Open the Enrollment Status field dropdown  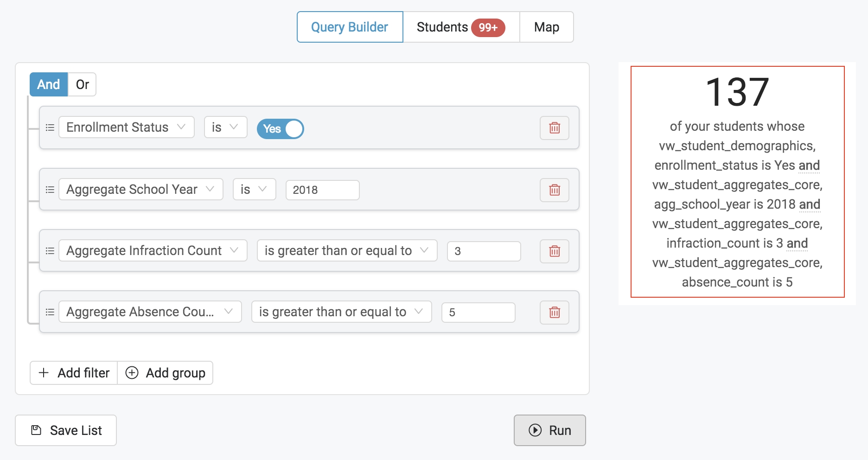[x=127, y=127]
